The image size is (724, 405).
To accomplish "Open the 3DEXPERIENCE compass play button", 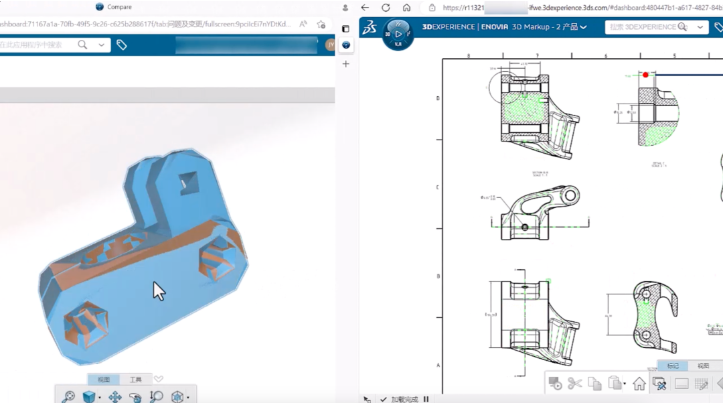I will (x=398, y=34).
